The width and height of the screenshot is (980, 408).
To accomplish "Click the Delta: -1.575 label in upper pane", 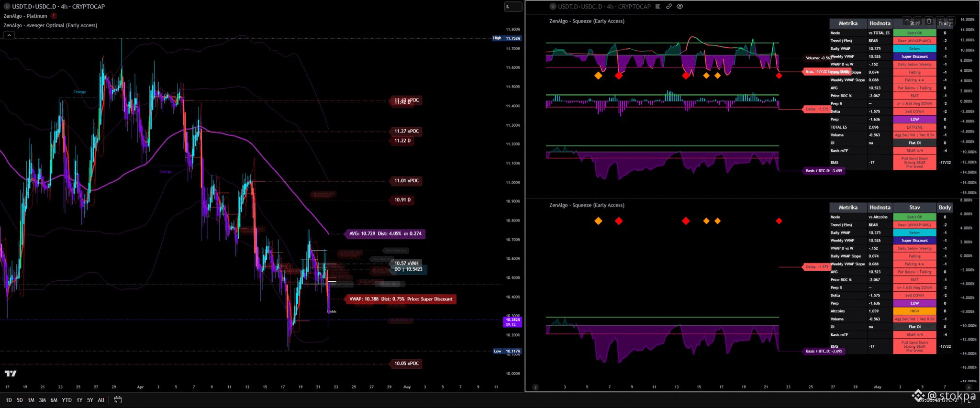I will pyautogui.click(x=816, y=109).
